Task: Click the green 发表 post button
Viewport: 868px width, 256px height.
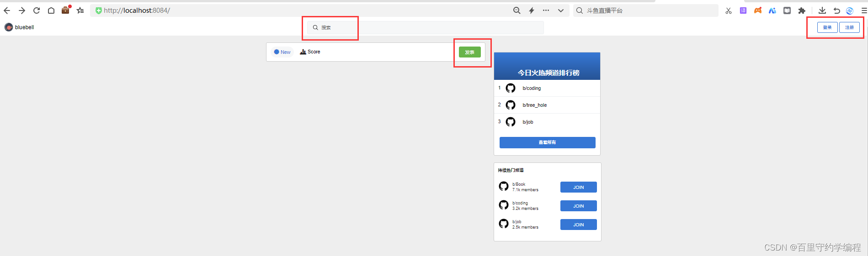Action: coord(469,52)
